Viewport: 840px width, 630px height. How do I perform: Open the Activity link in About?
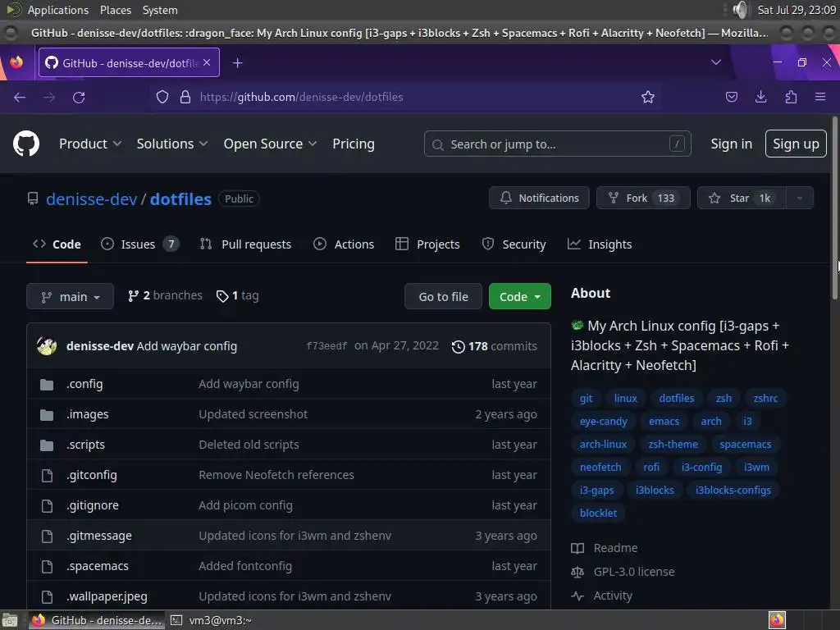pyautogui.click(x=601, y=596)
